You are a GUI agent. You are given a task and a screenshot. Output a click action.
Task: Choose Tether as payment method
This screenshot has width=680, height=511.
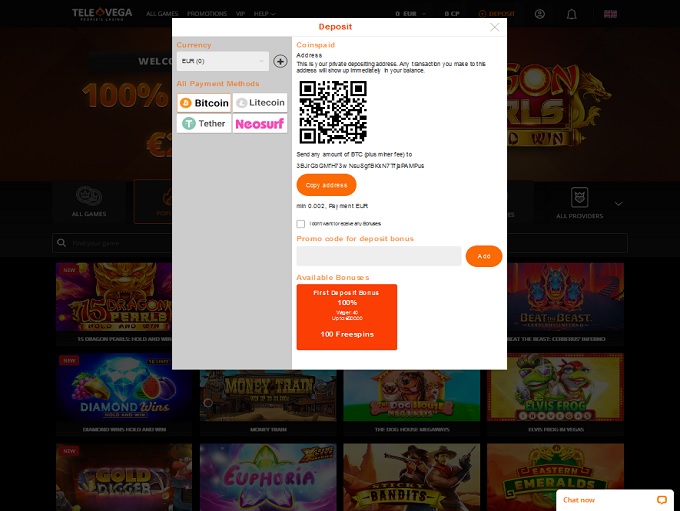204,124
